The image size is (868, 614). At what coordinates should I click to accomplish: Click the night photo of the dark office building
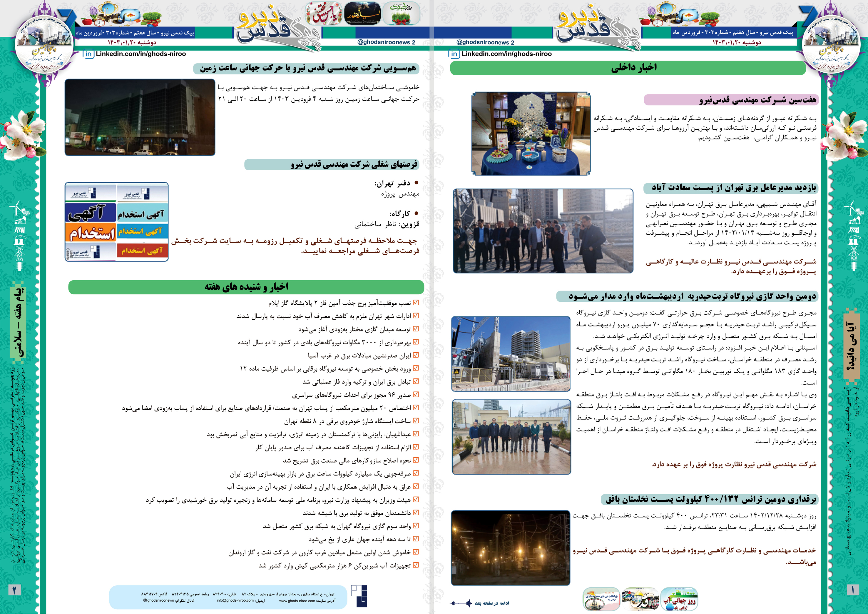(x=140, y=117)
